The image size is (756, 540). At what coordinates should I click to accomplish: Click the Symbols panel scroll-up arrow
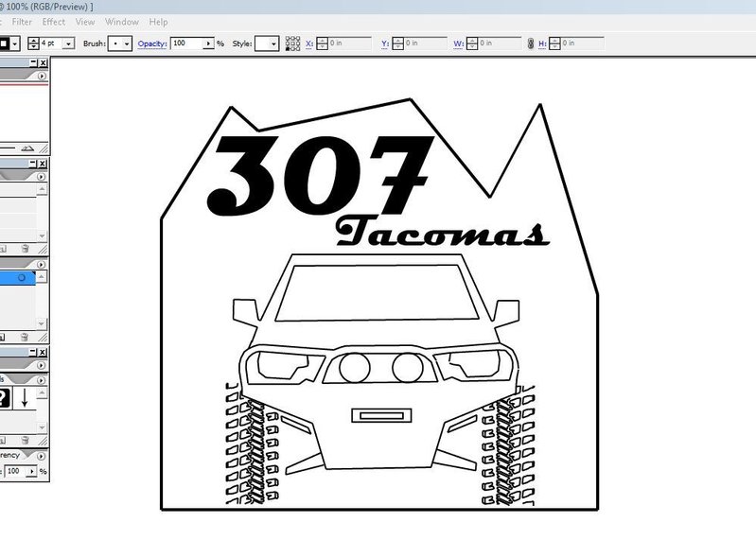[42, 392]
